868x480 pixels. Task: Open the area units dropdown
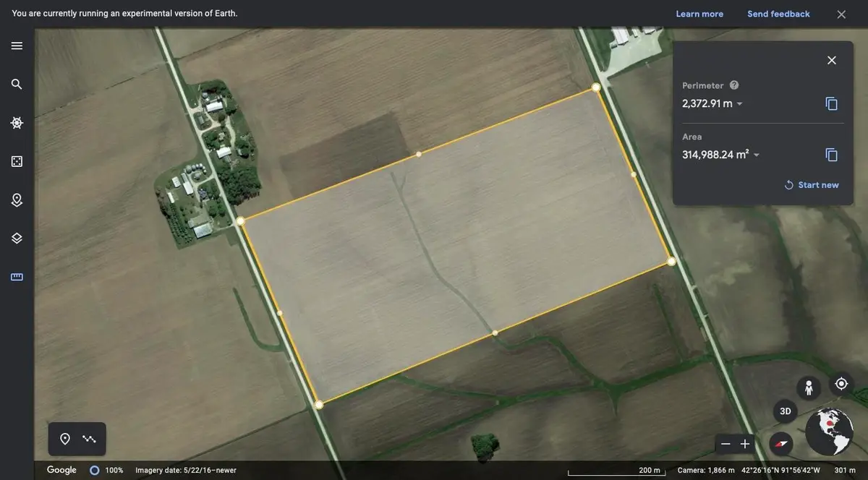756,154
